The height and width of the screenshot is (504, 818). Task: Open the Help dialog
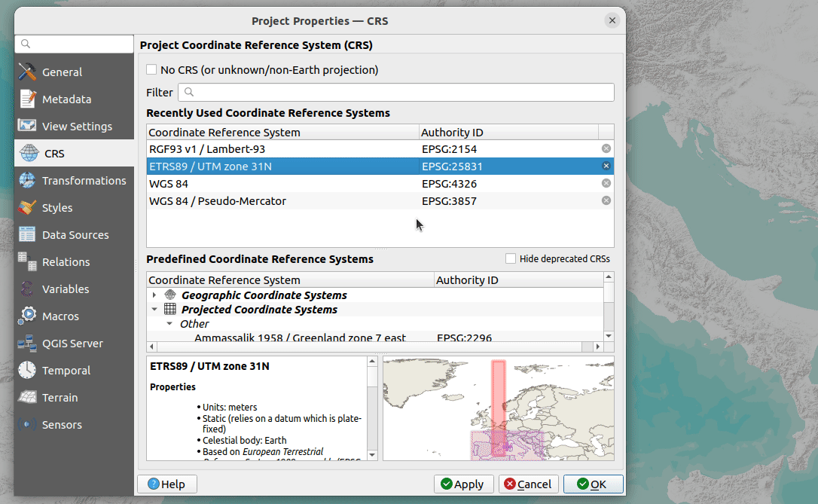tap(166, 484)
